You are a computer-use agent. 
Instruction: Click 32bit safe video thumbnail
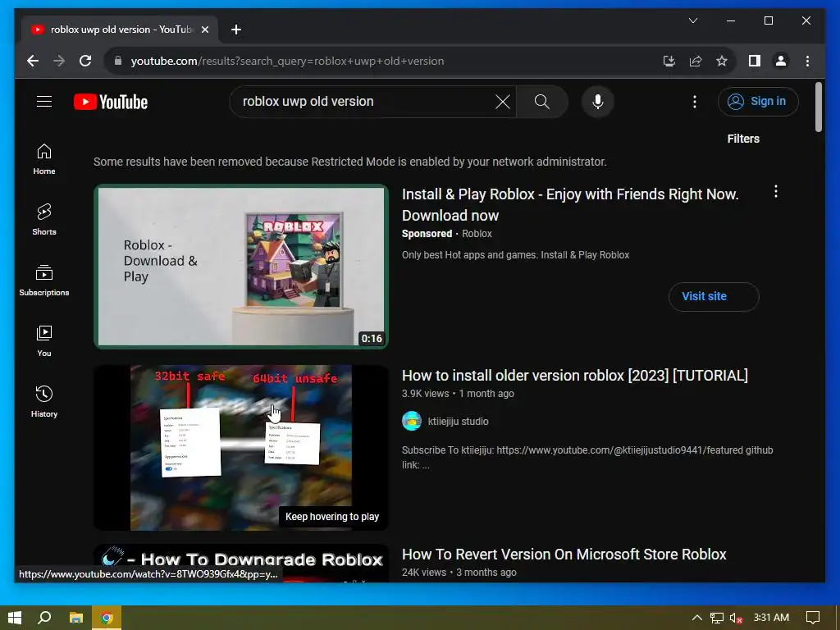click(x=241, y=448)
